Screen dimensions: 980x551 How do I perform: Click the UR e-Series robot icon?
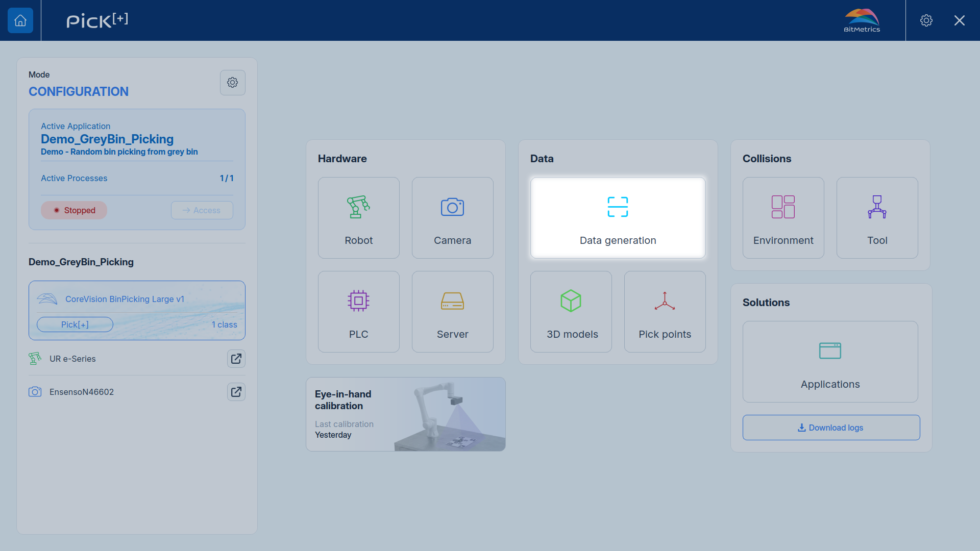pos(35,359)
